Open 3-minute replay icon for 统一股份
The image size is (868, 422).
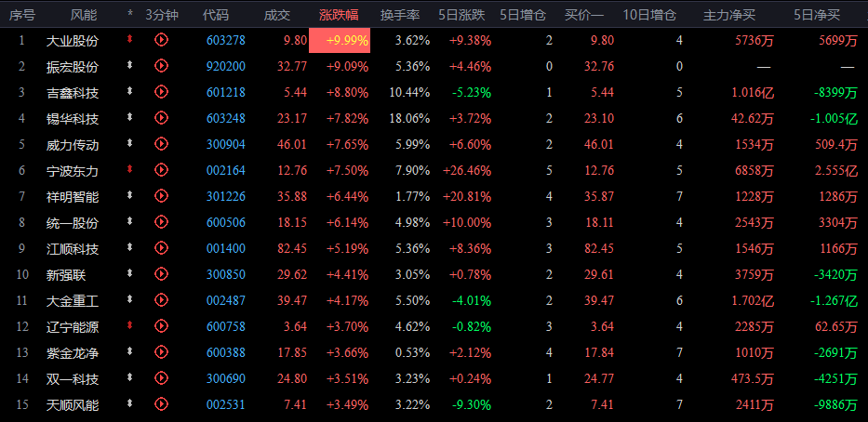point(161,222)
